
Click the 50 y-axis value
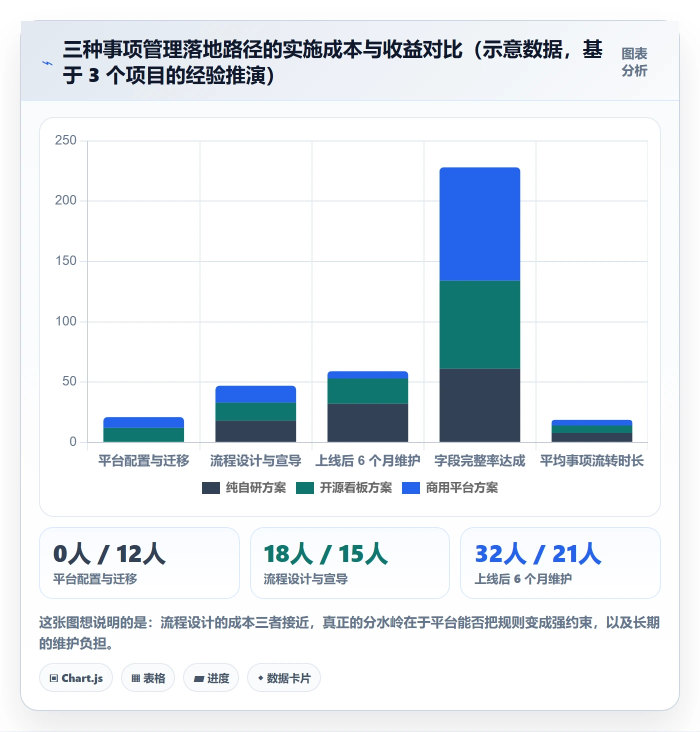(69, 381)
